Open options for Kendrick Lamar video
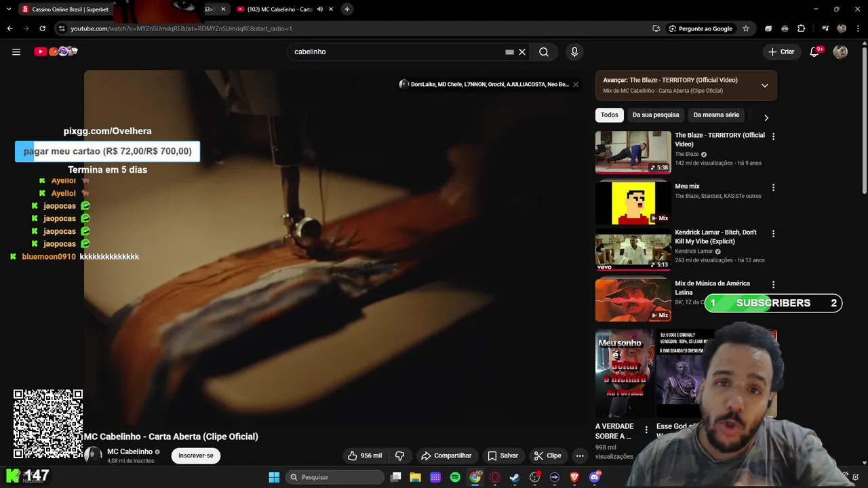This screenshot has height=488, width=868. 773,233
